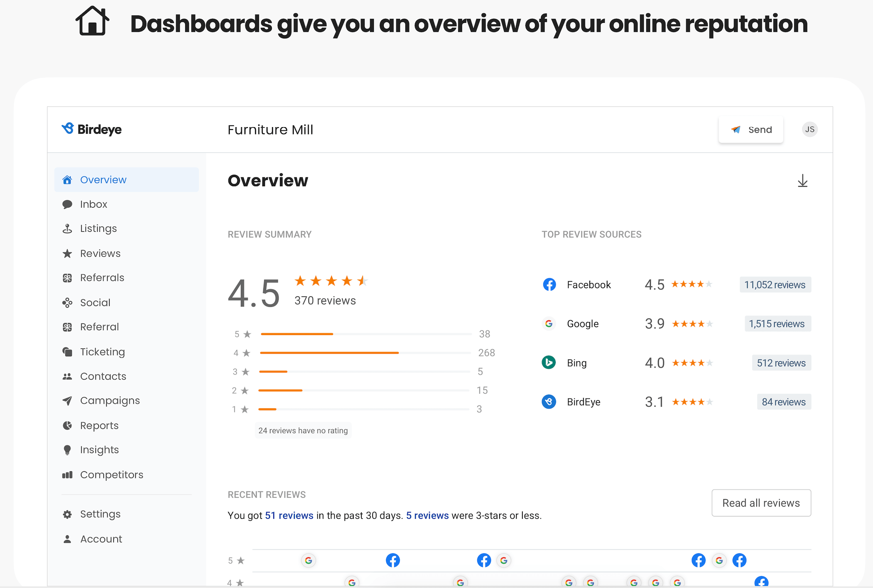Click the "370 reviews" total text
873x588 pixels.
pyautogui.click(x=325, y=301)
